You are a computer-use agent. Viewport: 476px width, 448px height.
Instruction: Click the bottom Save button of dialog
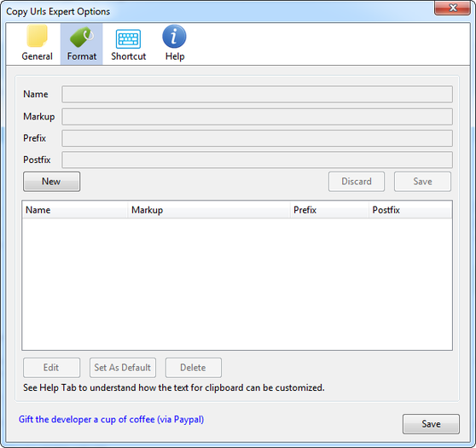tap(431, 424)
